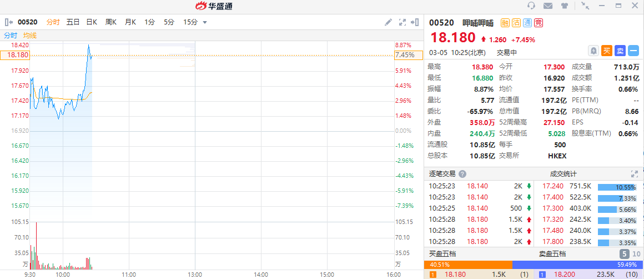Click the shrink window arrows icon
644x279 pixels.
click(x=585, y=6)
